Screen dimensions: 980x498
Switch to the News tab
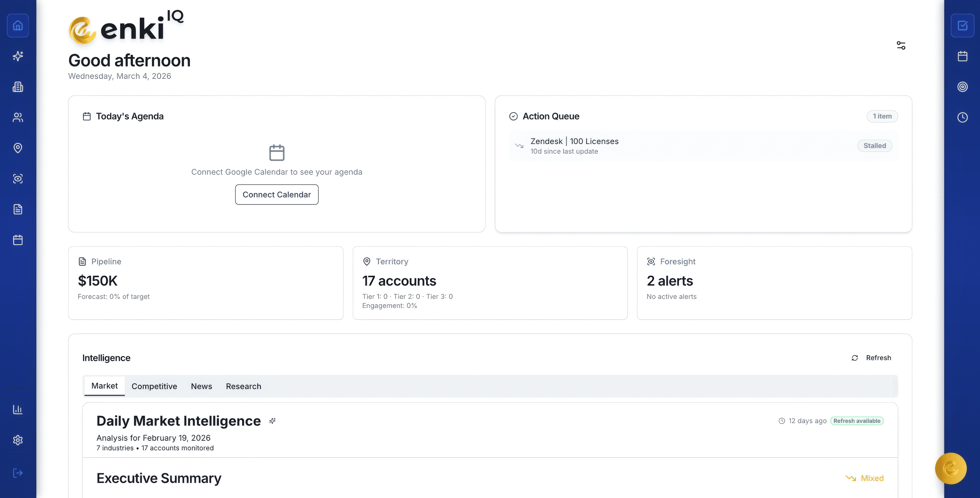coord(201,386)
